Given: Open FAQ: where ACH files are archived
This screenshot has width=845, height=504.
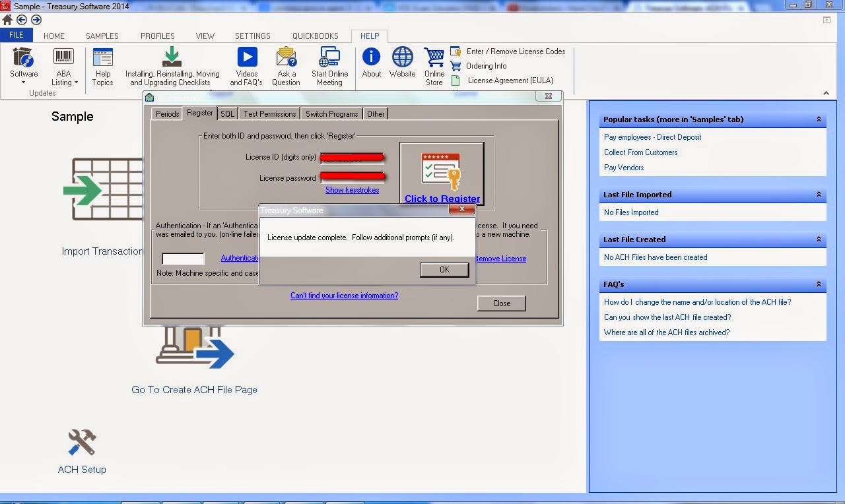Looking at the screenshot, I should [x=667, y=332].
